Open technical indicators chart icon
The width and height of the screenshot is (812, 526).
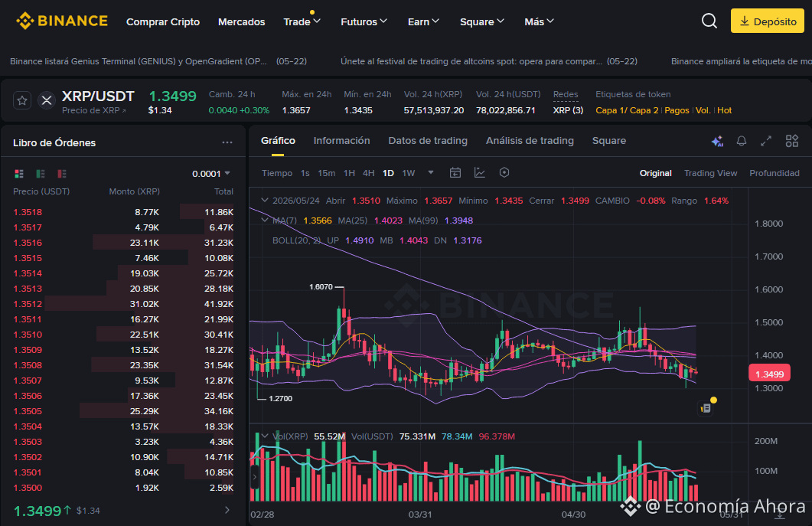[480, 172]
